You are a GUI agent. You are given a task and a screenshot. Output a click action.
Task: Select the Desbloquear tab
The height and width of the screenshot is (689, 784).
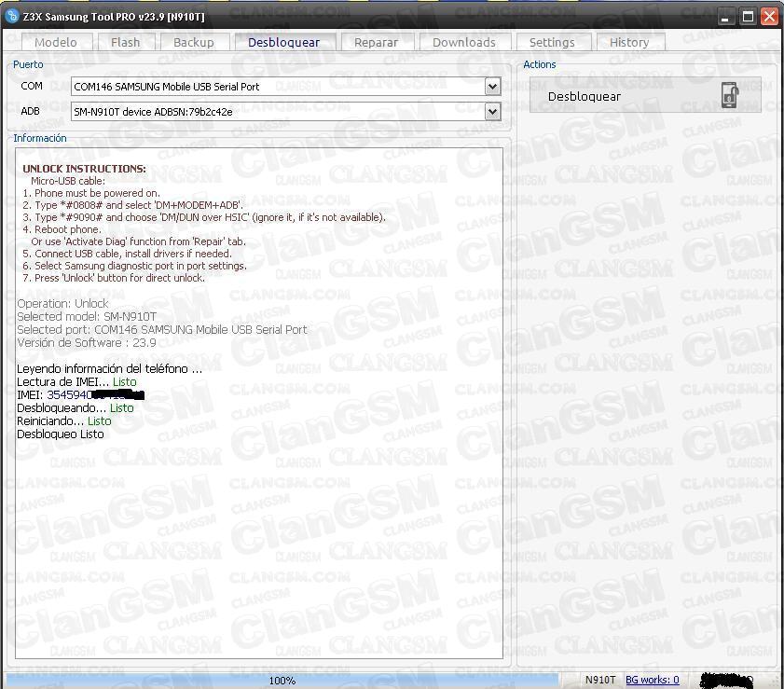283,43
